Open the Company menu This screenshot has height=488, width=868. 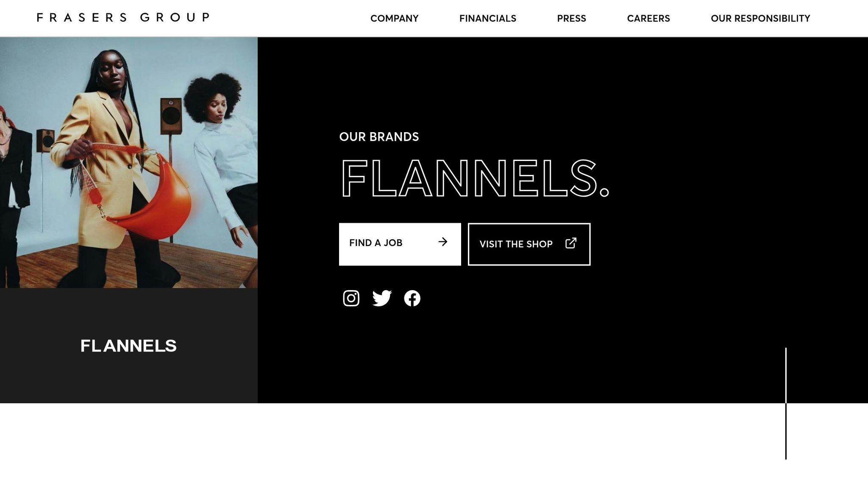tap(394, 18)
